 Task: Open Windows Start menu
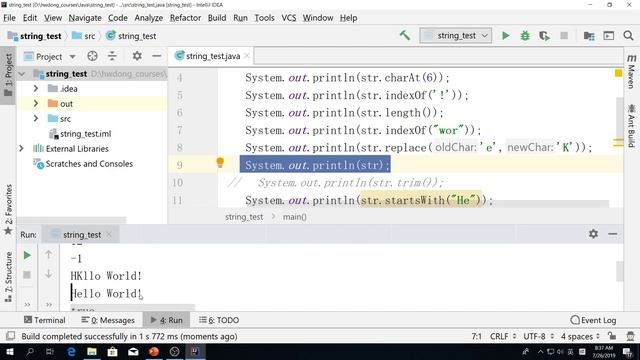(x=9, y=351)
